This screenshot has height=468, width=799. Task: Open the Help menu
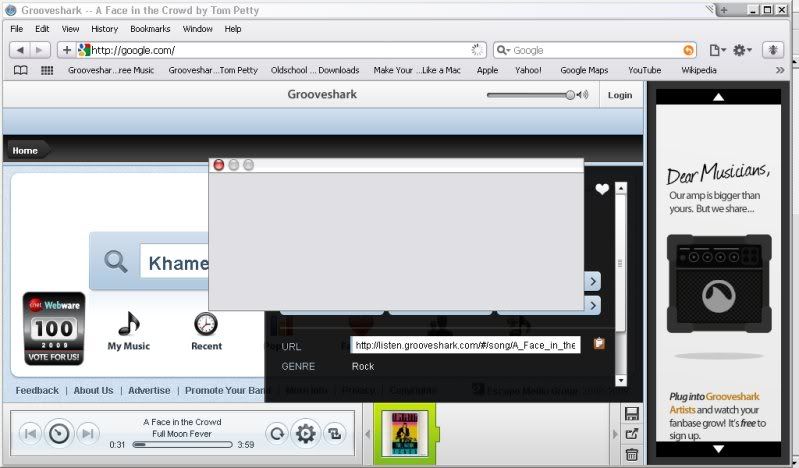click(233, 29)
